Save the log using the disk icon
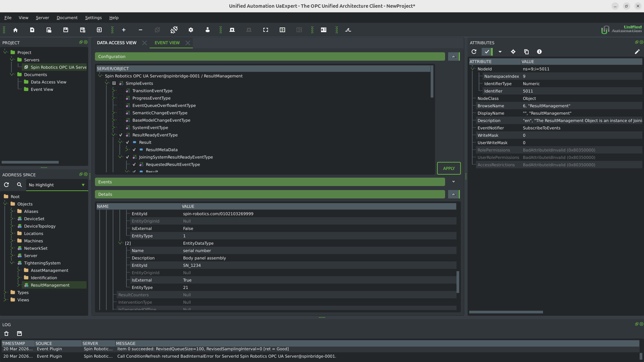The width and height of the screenshot is (644, 362). click(19, 334)
